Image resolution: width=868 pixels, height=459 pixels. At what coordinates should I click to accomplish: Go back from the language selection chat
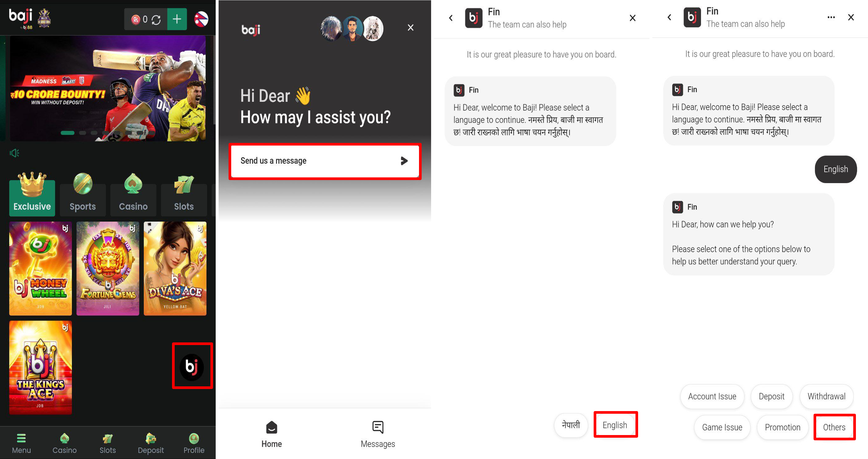tap(451, 18)
